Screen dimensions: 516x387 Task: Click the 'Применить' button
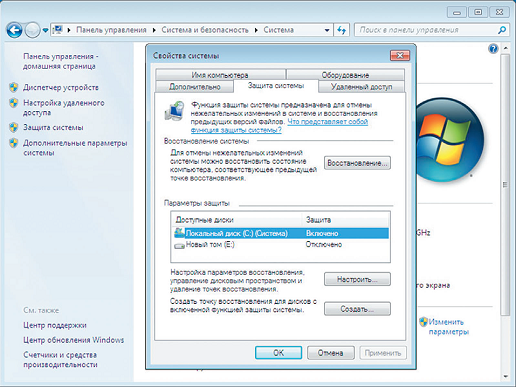point(383,353)
